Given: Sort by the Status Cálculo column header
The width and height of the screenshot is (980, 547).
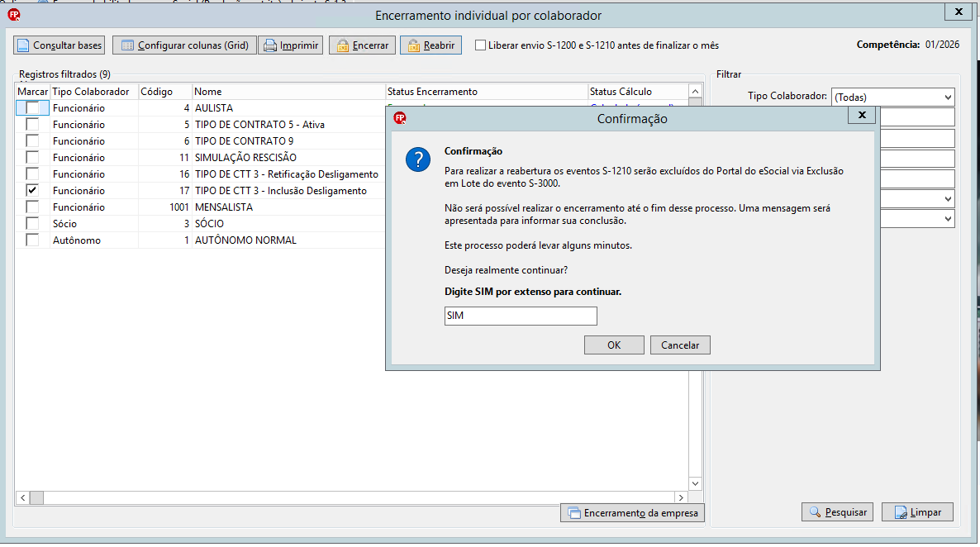Looking at the screenshot, I should [x=638, y=91].
